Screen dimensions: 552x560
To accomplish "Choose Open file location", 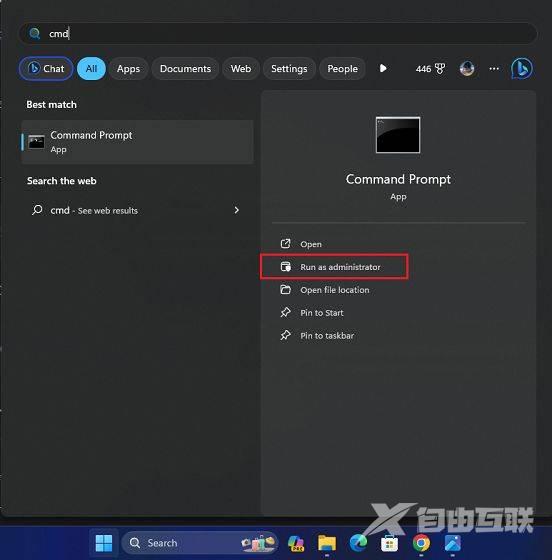I will point(335,290).
